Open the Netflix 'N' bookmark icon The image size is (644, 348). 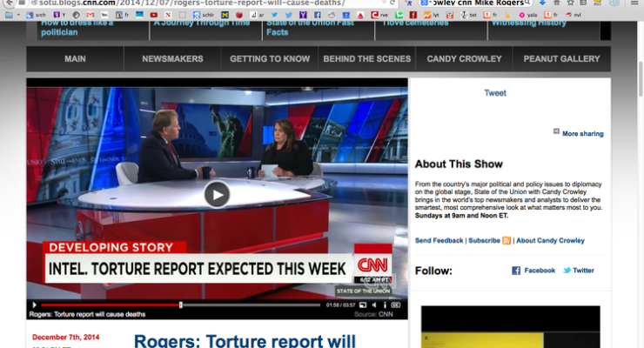tap(168, 15)
